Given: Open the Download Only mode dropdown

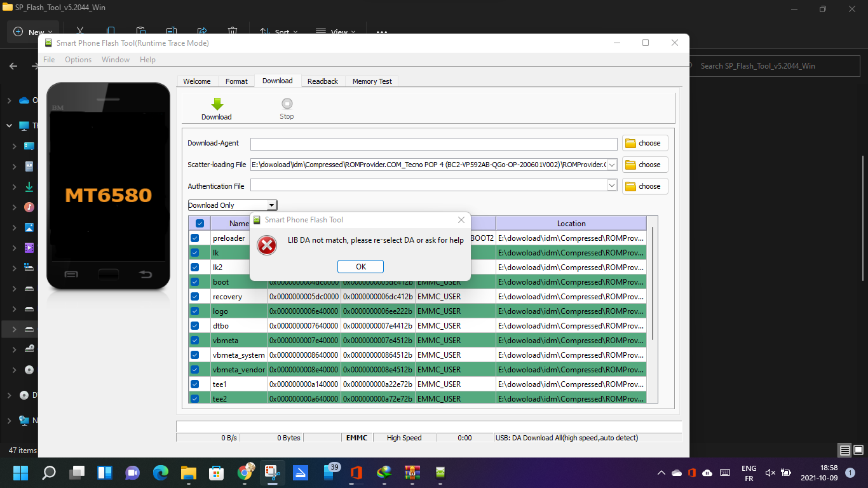Looking at the screenshot, I should pos(233,205).
